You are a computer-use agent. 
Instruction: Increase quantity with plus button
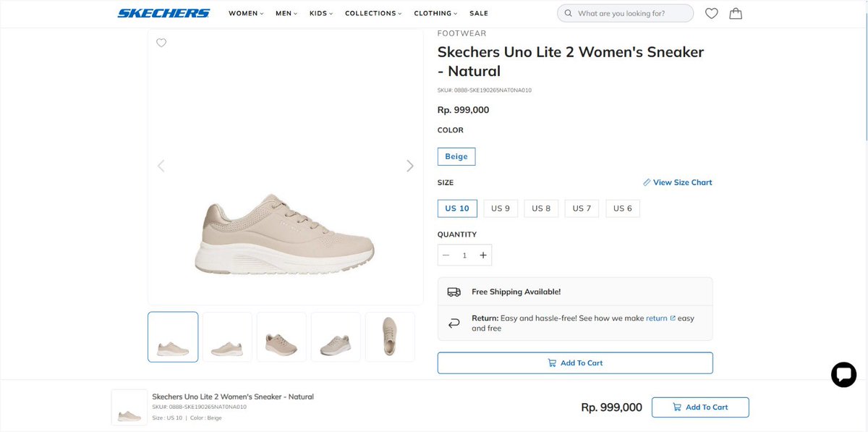[x=483, y=255]
